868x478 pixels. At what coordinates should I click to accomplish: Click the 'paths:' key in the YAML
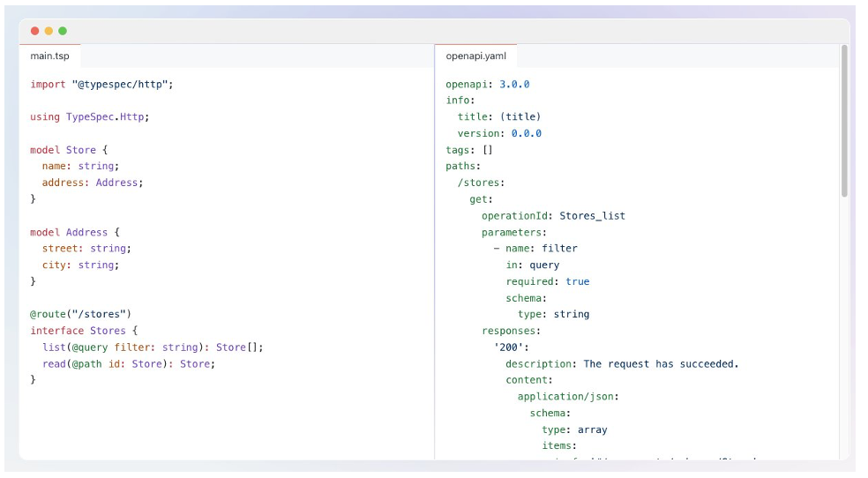click(463, 166)
